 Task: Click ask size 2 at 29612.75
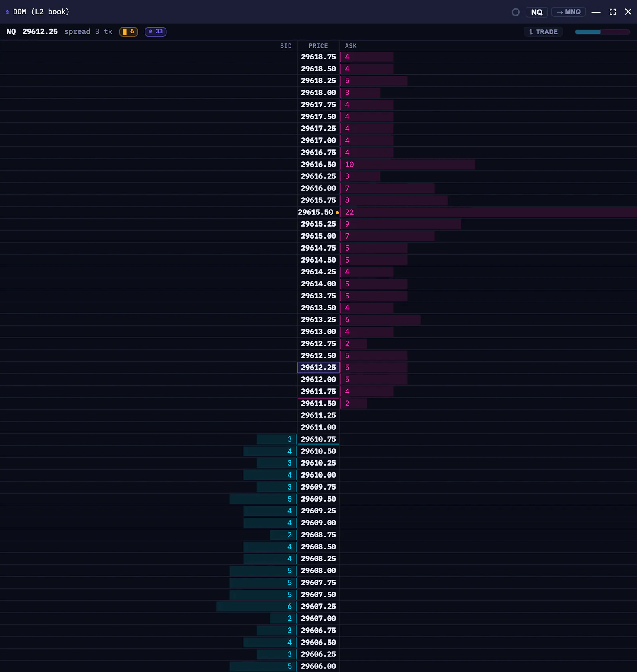pyautogui.click(x=347, y=344)
